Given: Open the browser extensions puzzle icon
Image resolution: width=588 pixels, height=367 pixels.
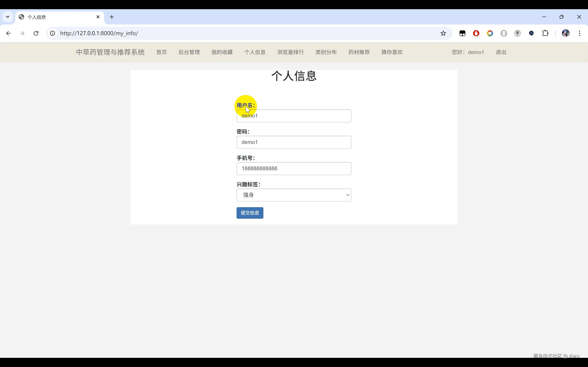Looking at the screenshot, I should (x=545, y=33).
